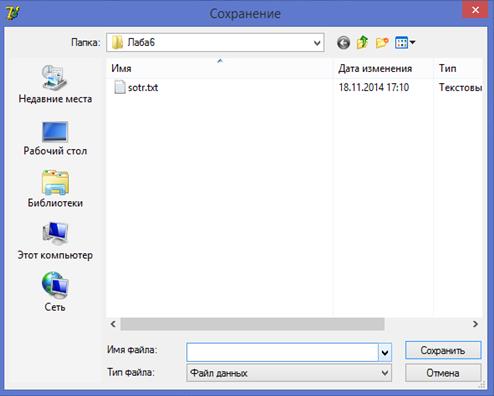Go up one folder level icon
The height and width of the screenshot is (396, 494).
coord(362,42)
